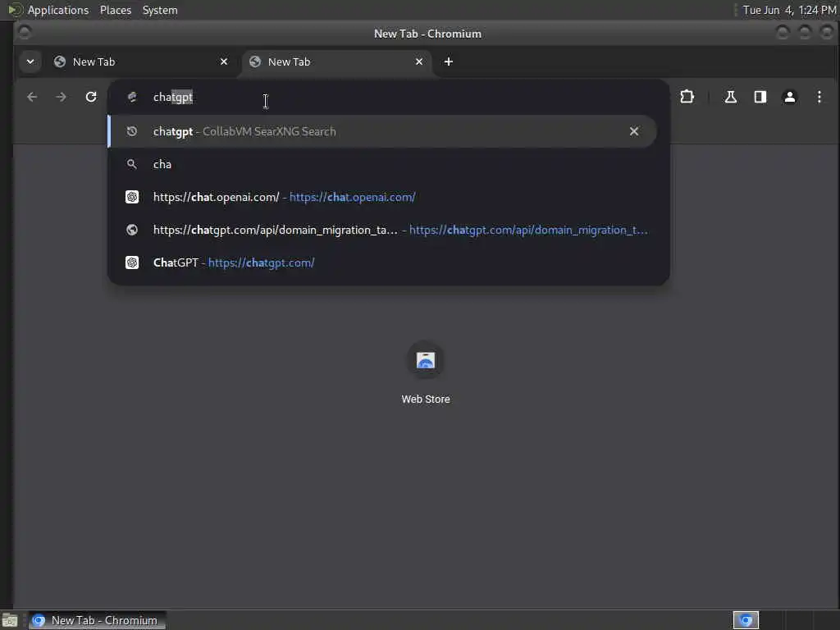Click the OpenAI icon beside chat.openai.com
Viewport: 840px width, 630px height.
[x=132, y=197]
